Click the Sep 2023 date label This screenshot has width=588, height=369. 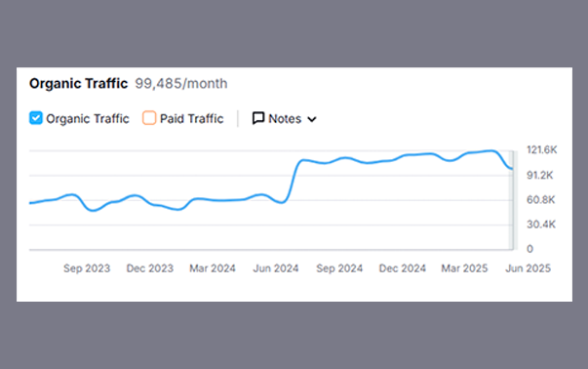coord(87,268)
